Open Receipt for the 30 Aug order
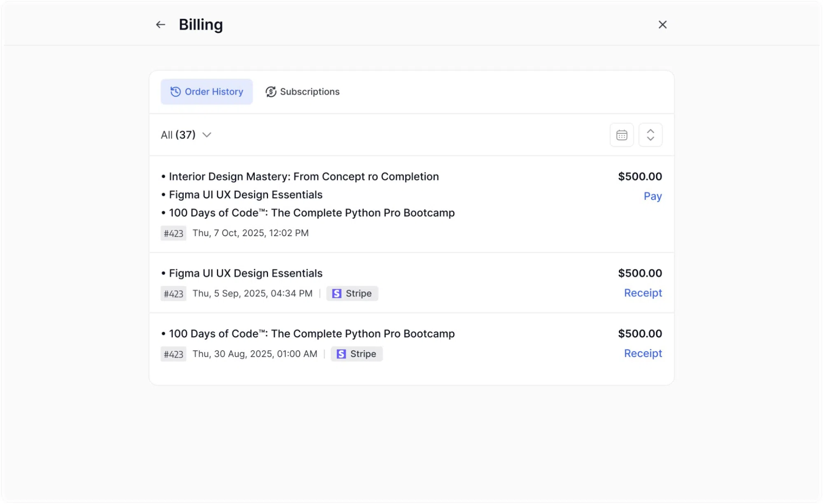This screenshot has width=823, height=504. point(643,353)
